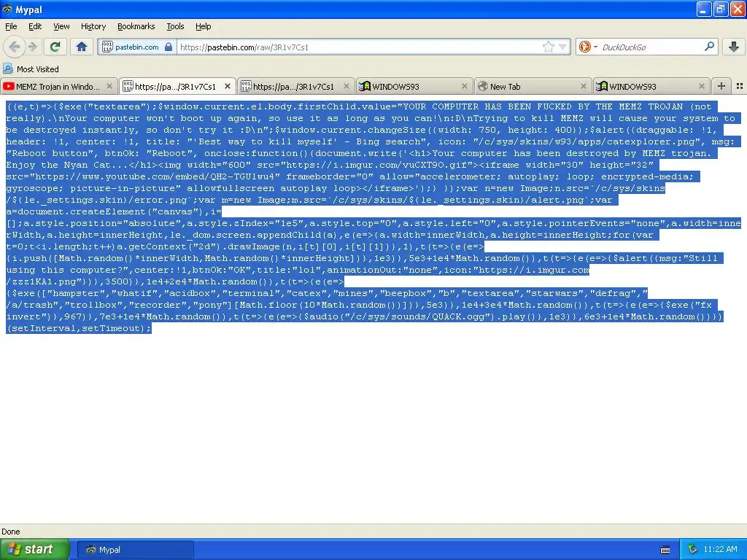747x560 pixels.
Task: Go back one page
Action: (x=15, y=47)
